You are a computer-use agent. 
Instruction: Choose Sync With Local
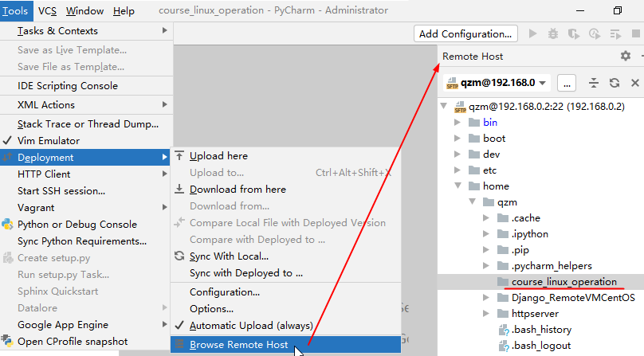coord(285,256)
